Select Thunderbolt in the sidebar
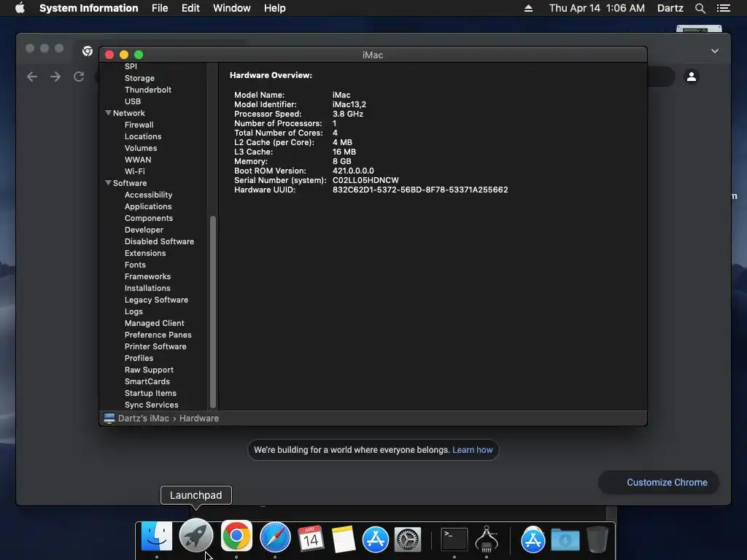Screen dimensions: 747x560 147,90
